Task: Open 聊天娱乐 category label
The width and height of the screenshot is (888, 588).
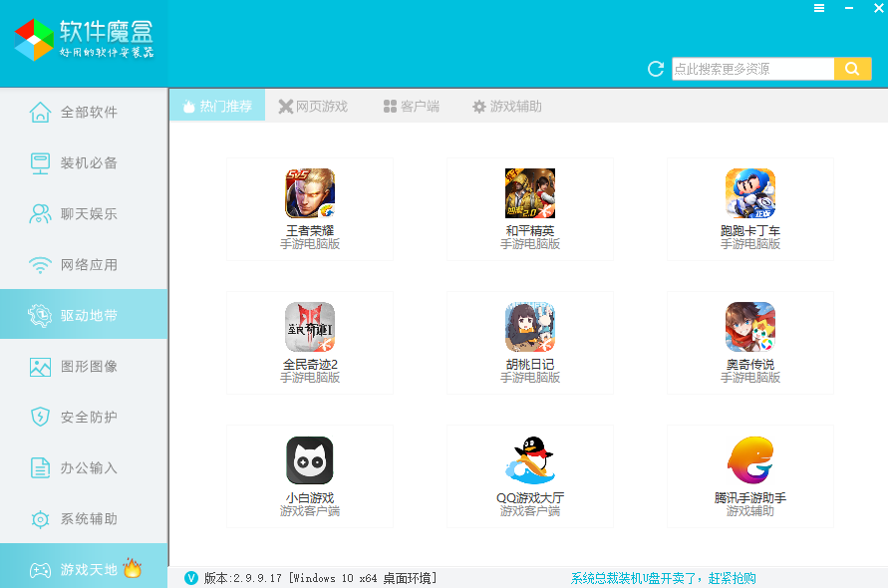Action: [89, 214]
